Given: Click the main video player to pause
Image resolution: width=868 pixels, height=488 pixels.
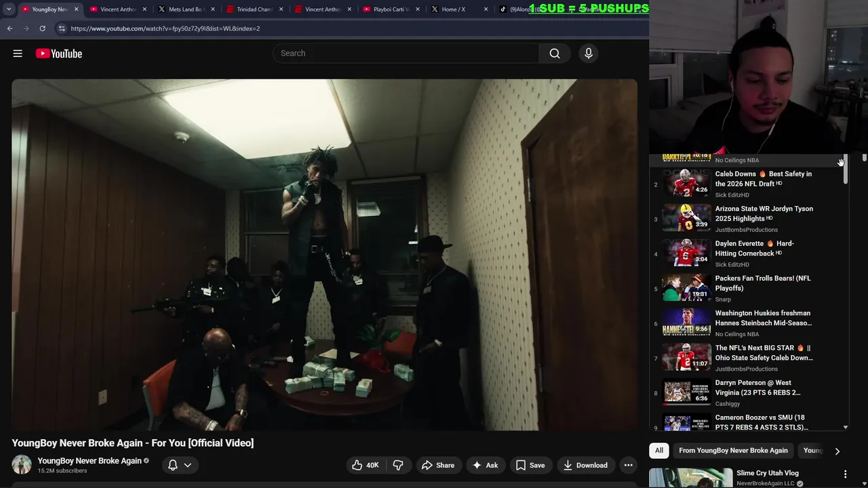Looking at the screenshot, I should (324, 255).
